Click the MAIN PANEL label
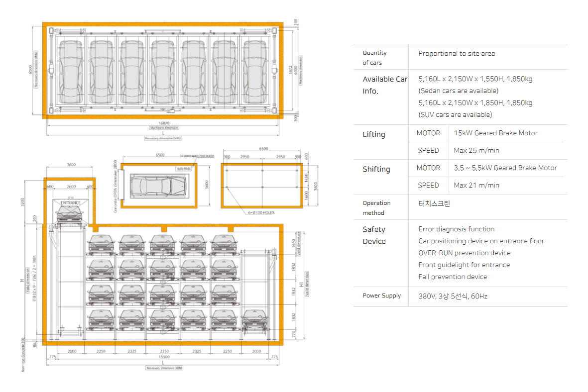The height and width of the screenshot is (392, 588). [184, 169]
